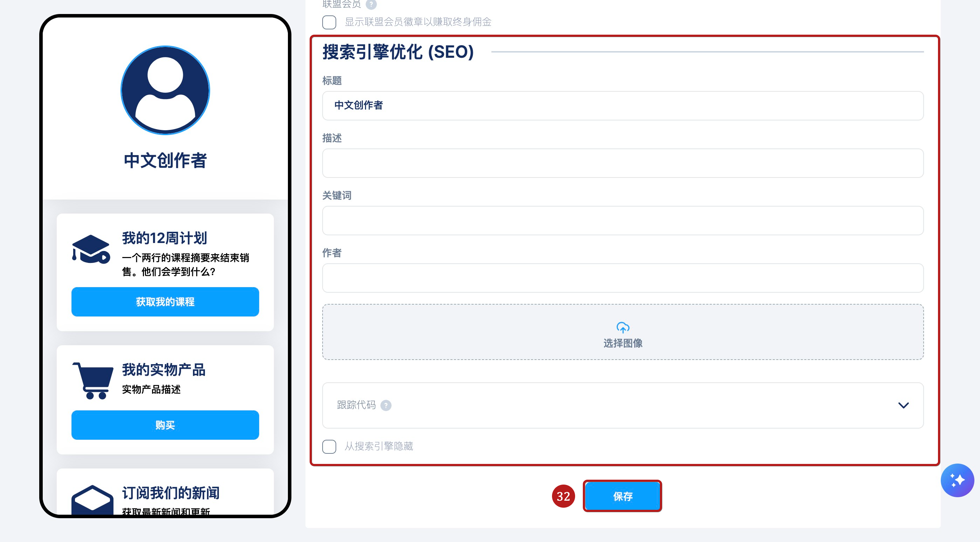Check 从搜索引擎隐藏 checkbox
The image size is (980, 542).
point(329,446)
